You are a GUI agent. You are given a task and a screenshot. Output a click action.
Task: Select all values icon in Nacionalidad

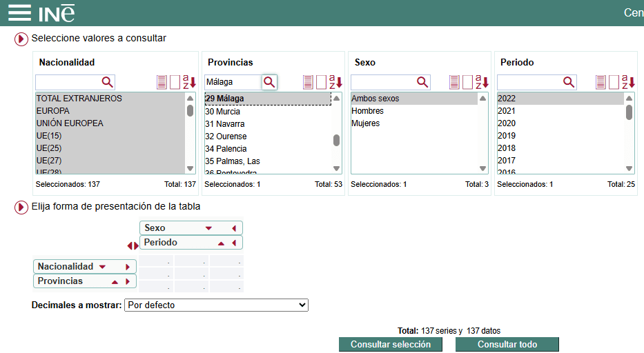pos(162,83)
